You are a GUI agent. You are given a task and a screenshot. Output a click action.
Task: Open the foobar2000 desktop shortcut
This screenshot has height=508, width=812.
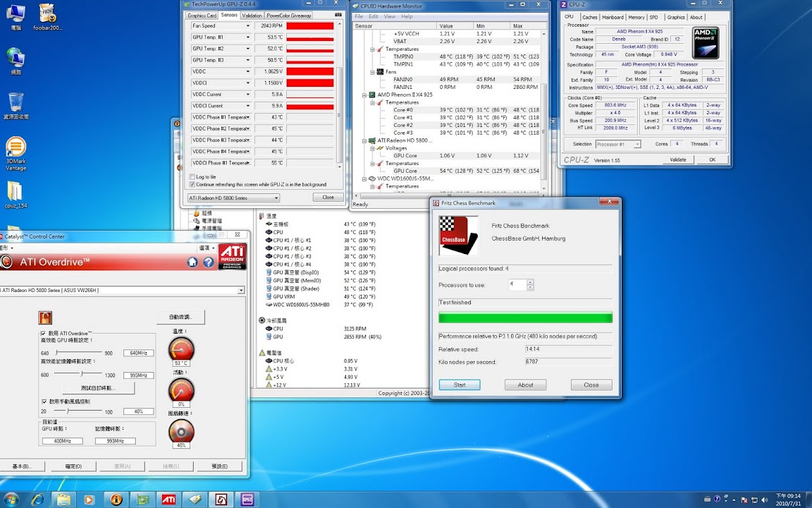[47, 17]
